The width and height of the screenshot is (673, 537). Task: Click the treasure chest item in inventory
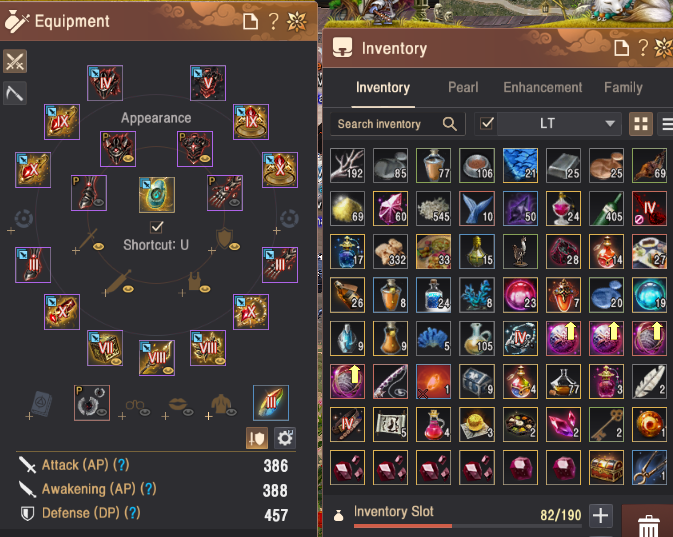606,467
